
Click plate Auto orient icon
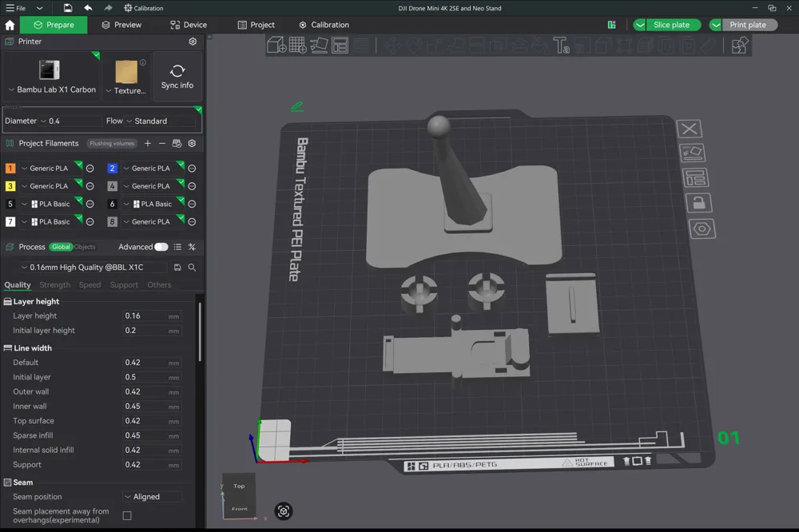[x=693, y=153]
